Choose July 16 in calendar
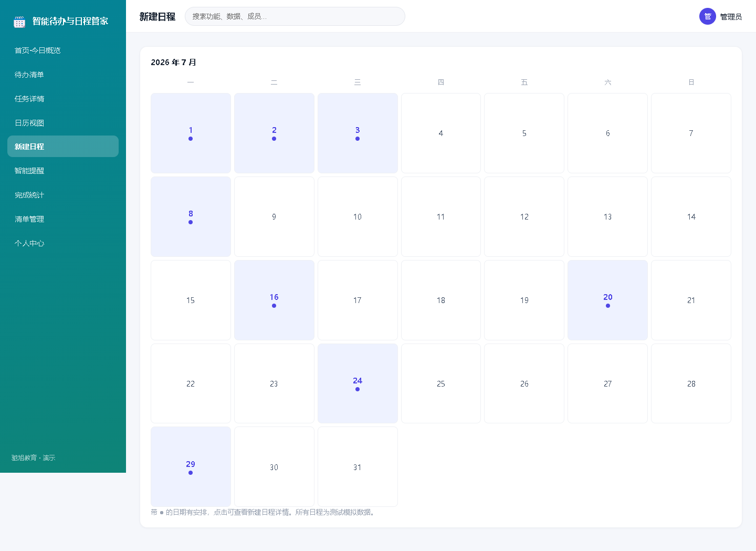756x551 pixels. click(274, 300)
